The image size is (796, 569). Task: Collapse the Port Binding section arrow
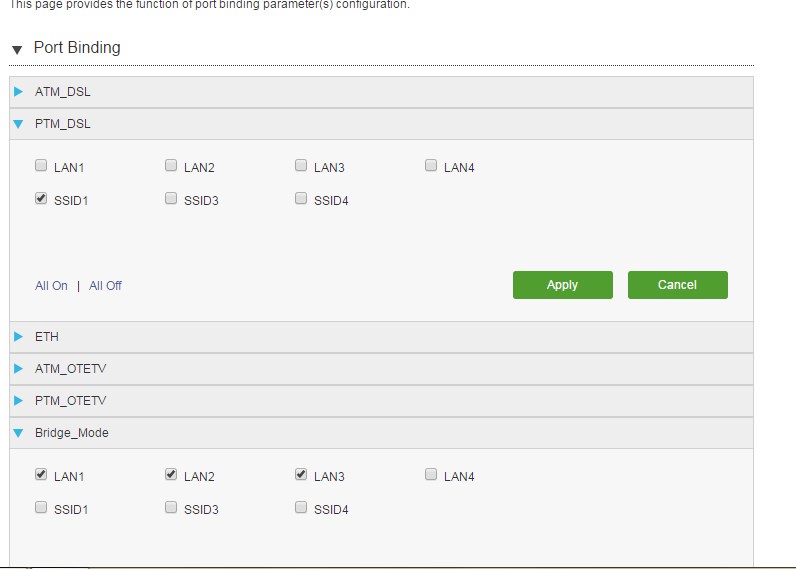coord(17,50)
